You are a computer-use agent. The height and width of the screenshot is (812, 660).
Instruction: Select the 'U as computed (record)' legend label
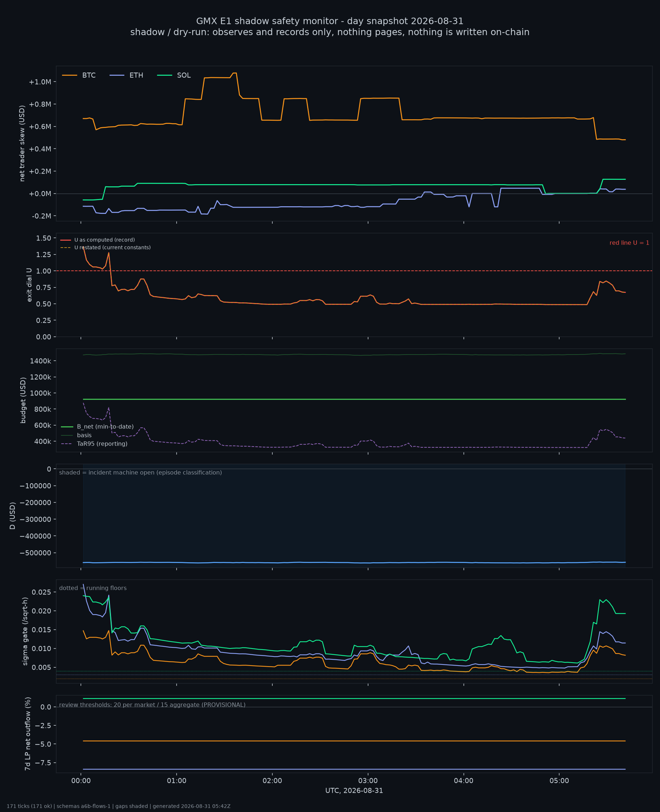point(104,240)
